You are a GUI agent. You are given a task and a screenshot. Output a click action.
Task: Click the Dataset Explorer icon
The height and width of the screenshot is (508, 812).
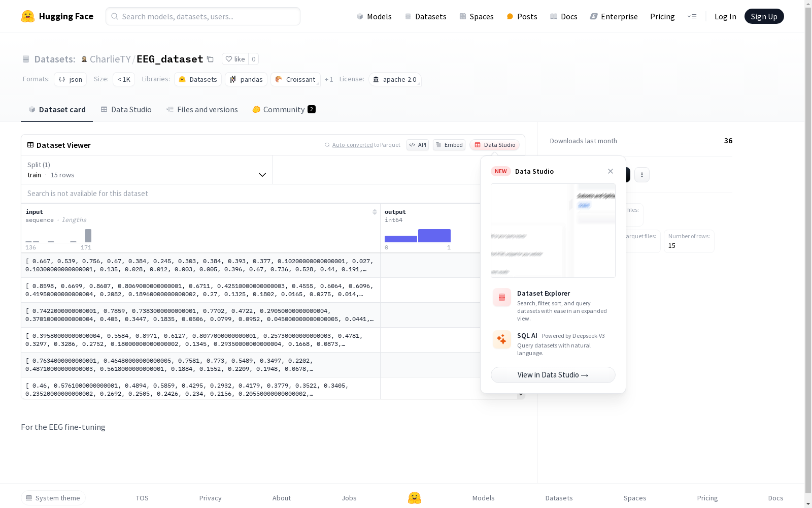pyautogui.click(x=502, y=298)
